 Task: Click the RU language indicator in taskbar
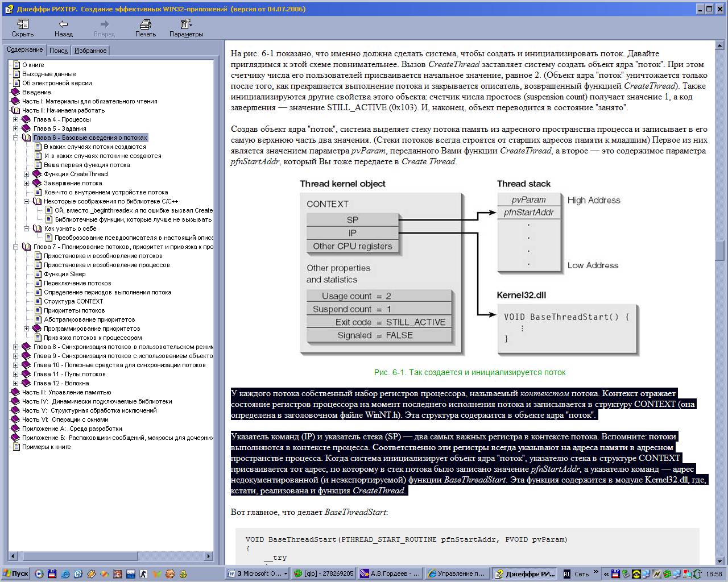(567, 574)
